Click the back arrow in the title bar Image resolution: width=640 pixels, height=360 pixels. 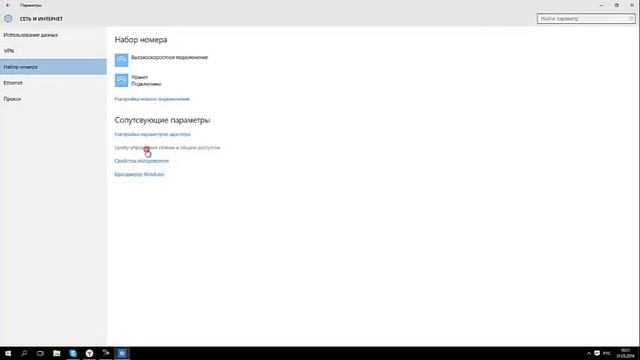pyautogui.click(x=8, y=5)
